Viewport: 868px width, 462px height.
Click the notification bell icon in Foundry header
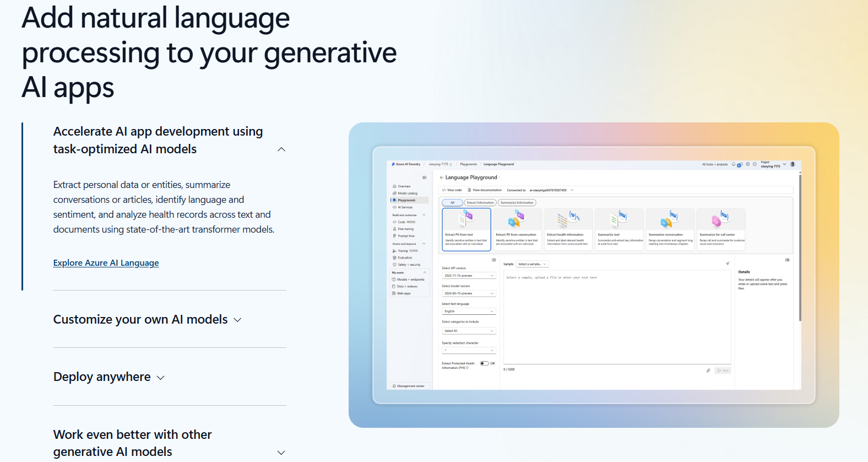[733, 164]
